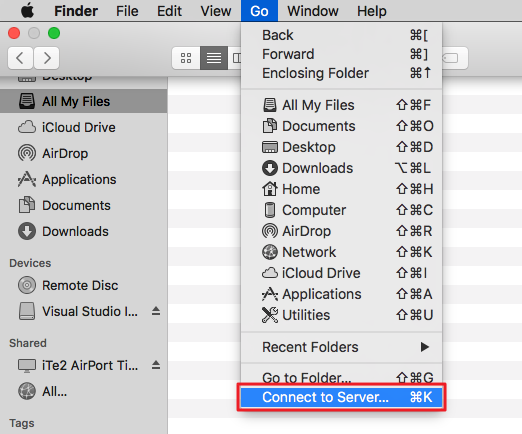
Task: Open the Apple menu
Action: (27, 11)
